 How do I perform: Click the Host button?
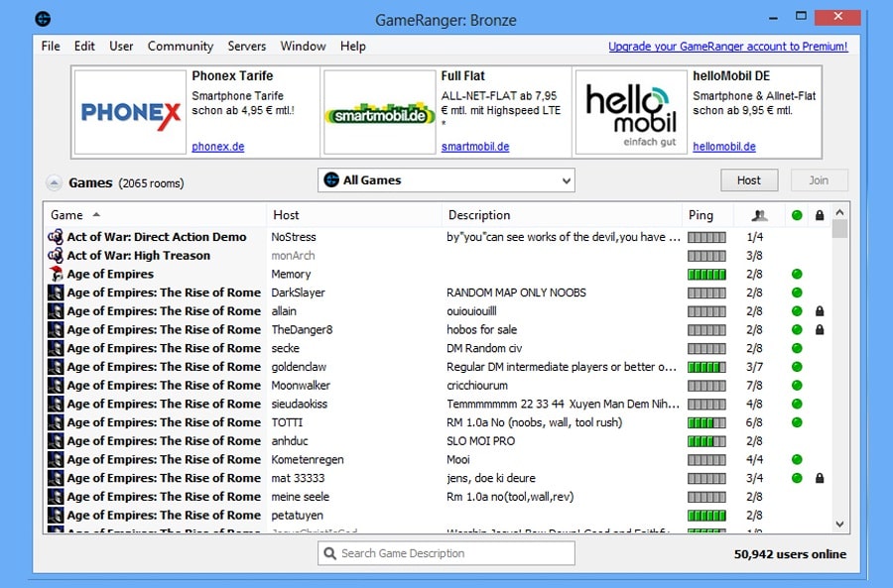(749, 180)
